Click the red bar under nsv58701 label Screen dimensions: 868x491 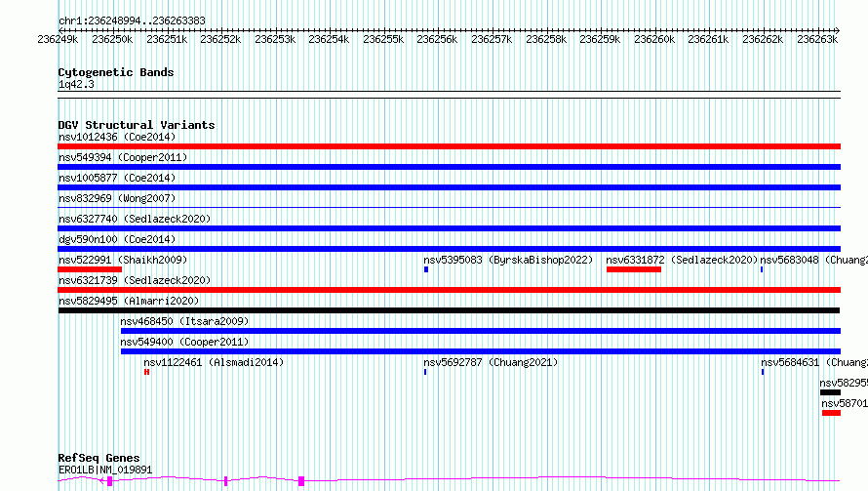[x=832, y=413]
